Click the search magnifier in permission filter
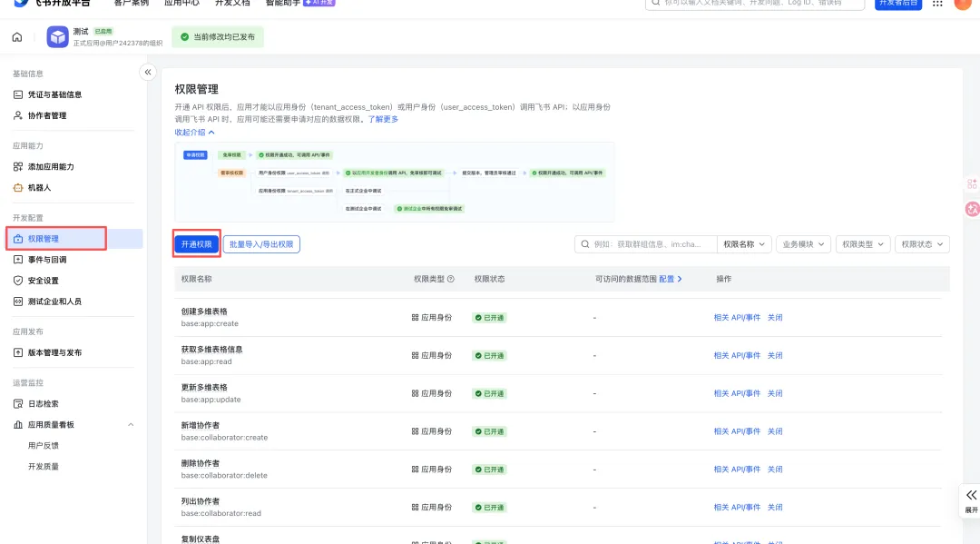The width and height of the screenshot is (980, 544). (585, 244)
